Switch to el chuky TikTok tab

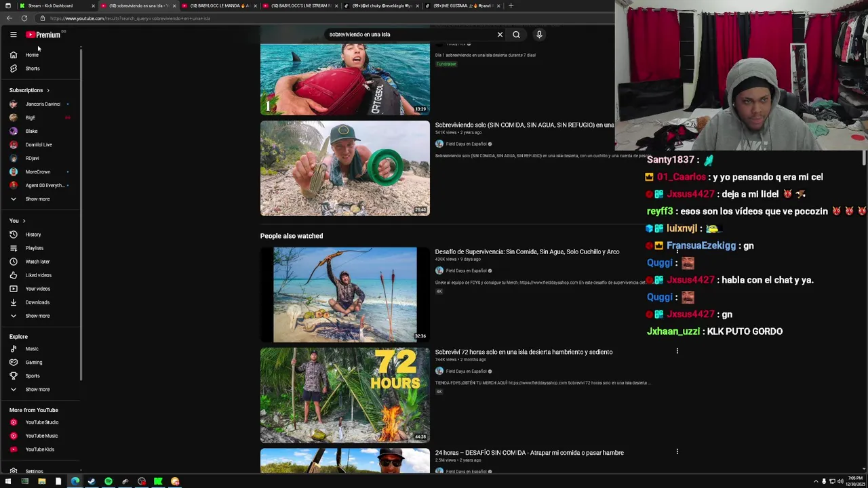click(380, 5)
